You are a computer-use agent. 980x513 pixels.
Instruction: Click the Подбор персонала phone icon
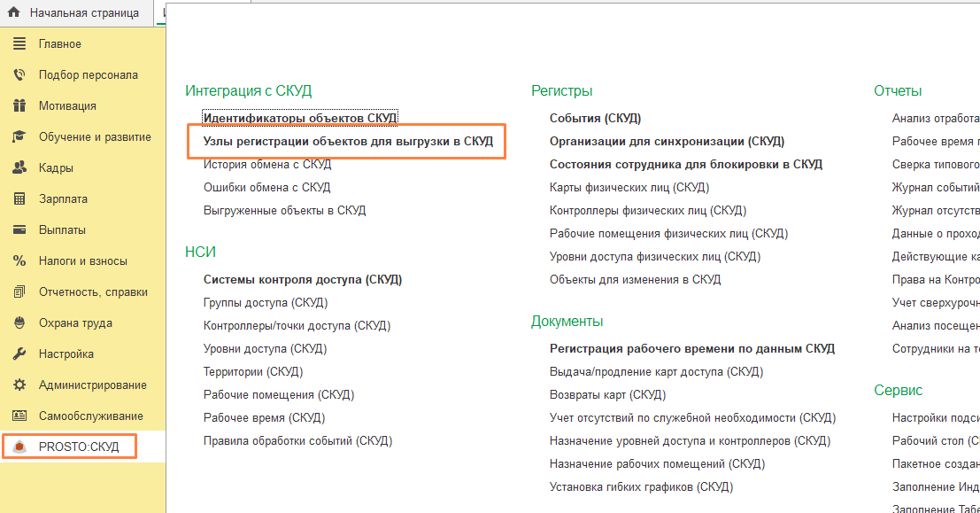pyautogui.click(x=19, y=75)
